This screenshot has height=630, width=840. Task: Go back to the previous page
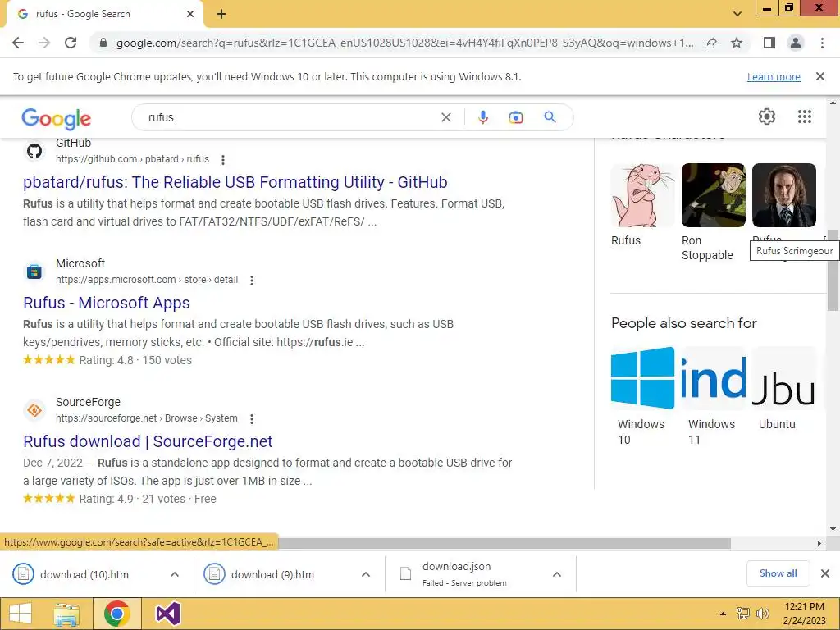pos(18,43)
